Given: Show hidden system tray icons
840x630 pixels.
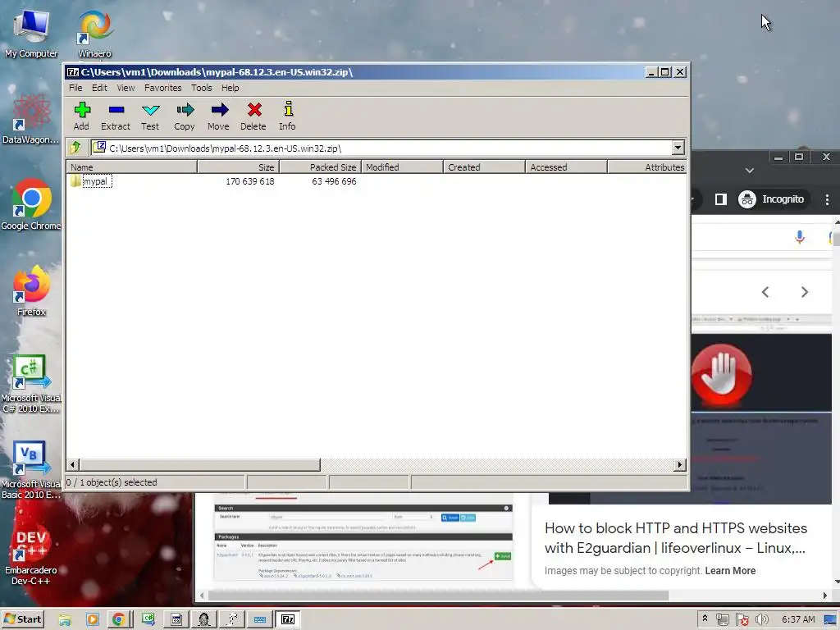Looking at the screenshot, I should [705, 619].
